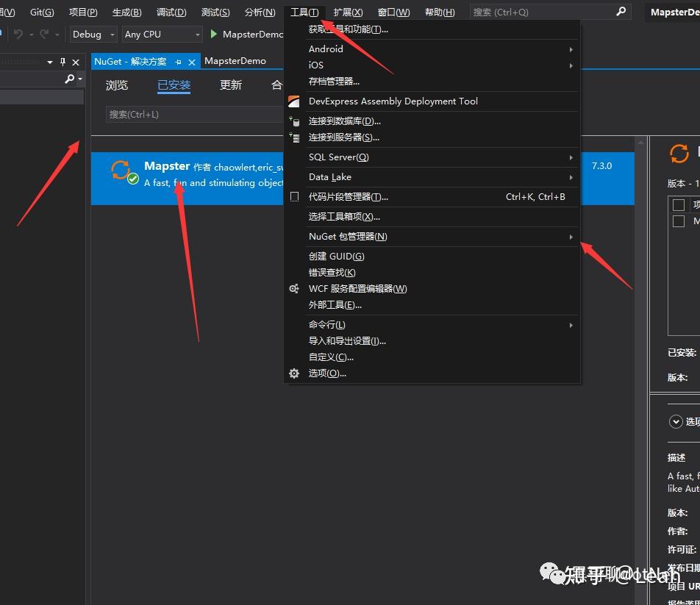The width and height of the screenshot is (700, 605).
Task: Start MapsterDemo with green play icon
Action: (213, 34)
